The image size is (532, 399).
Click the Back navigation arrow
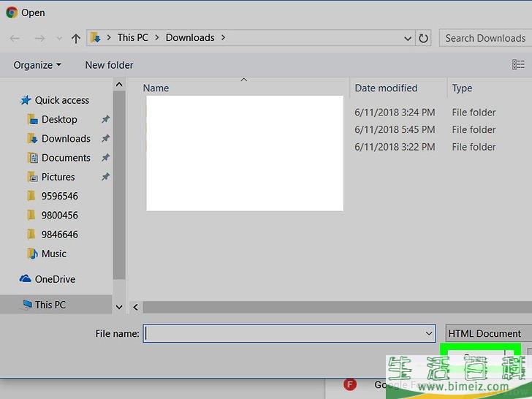click(15, 38)
